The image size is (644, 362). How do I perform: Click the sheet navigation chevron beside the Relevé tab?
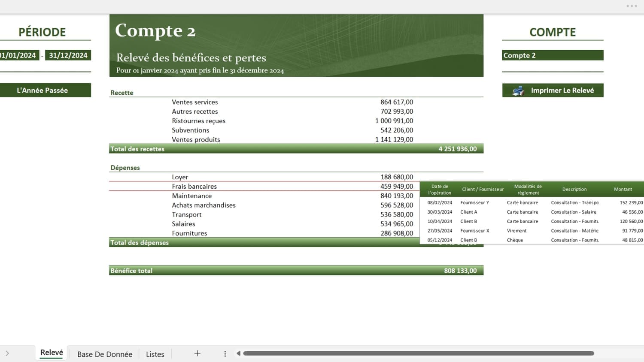(x=7, y=353)
